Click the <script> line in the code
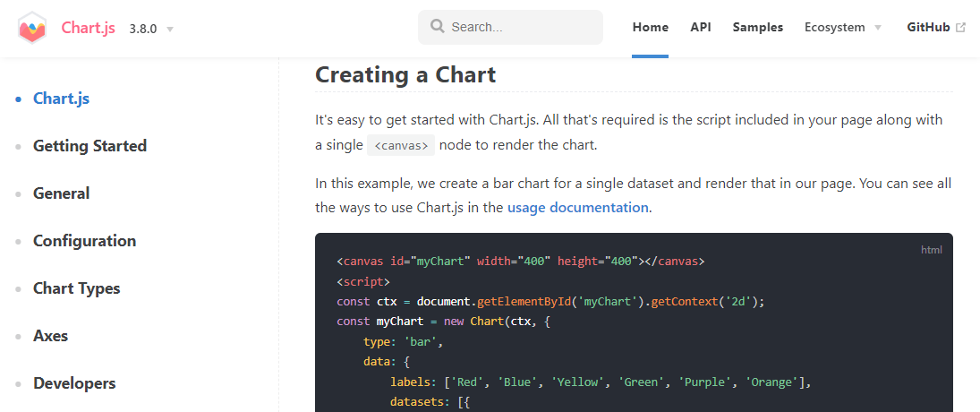Screen dimensions: 980x412 363,281
